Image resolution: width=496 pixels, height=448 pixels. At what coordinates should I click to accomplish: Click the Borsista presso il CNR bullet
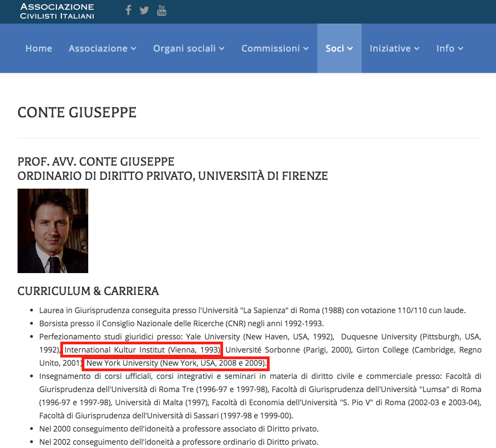181,324
